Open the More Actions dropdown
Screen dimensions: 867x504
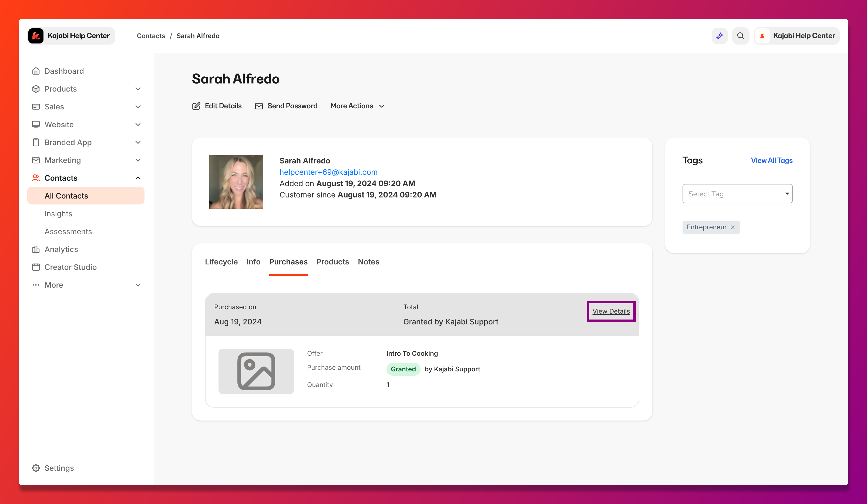357,106
